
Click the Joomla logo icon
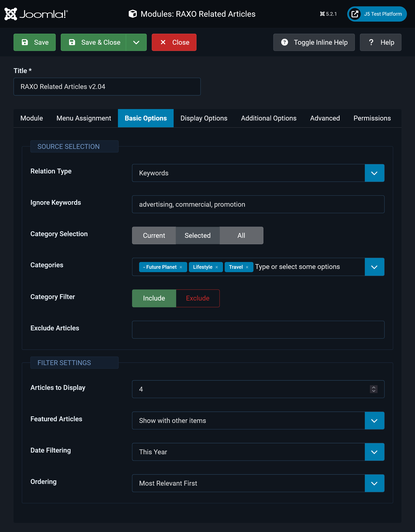tap(10, 13)
